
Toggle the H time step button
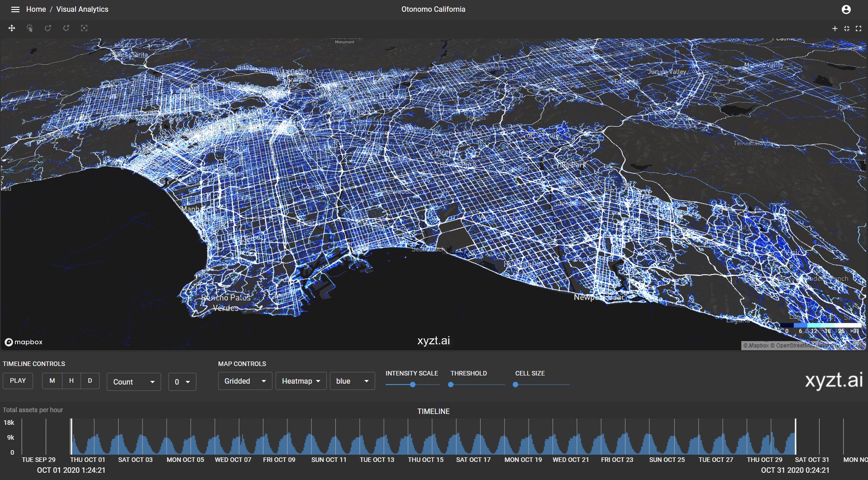(71, 380)
